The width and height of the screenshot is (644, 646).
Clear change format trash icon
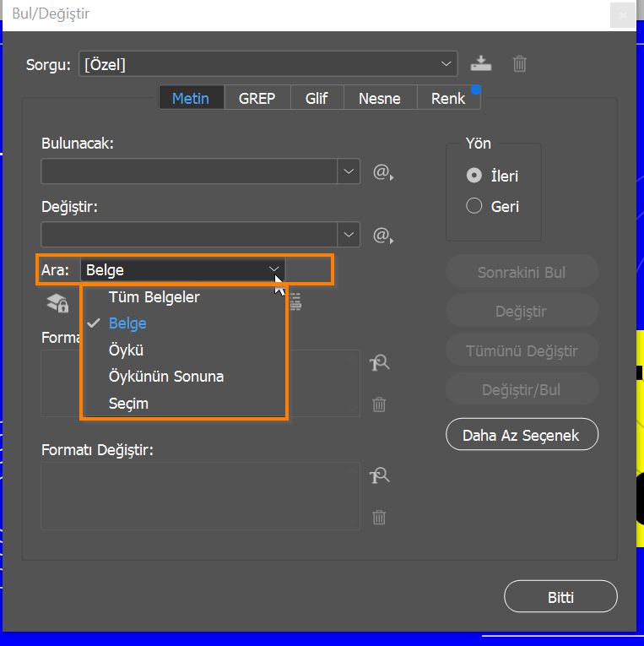379,517
